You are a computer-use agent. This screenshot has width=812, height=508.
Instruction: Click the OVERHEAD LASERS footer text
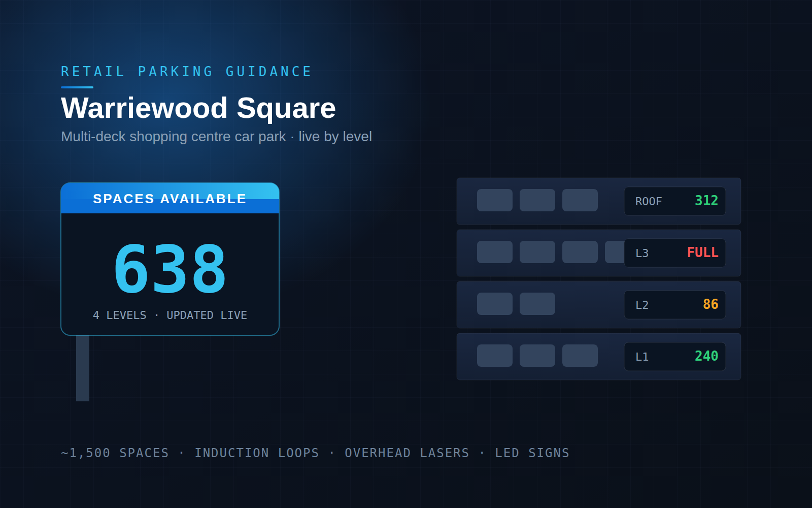(x=407, y=453)
